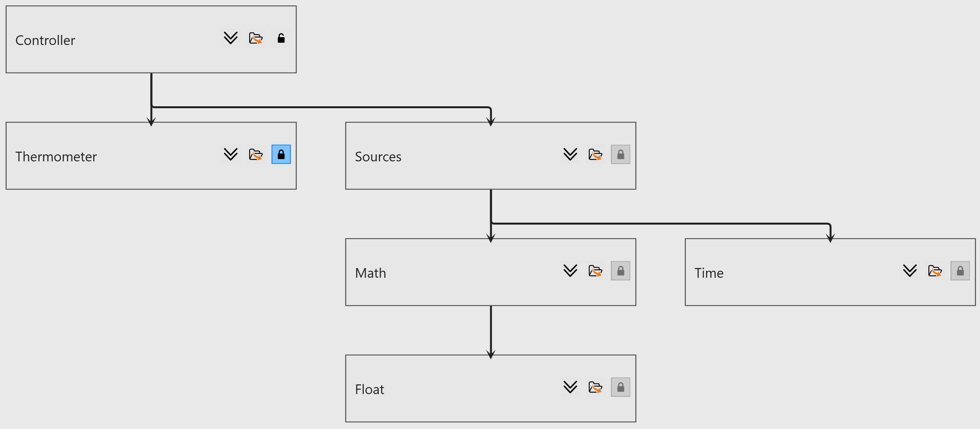Viewport: 980px width, 429px height.
Task: Click the greyed lock icon on Time
Action: pyautogui.click(x=960, y=271)
